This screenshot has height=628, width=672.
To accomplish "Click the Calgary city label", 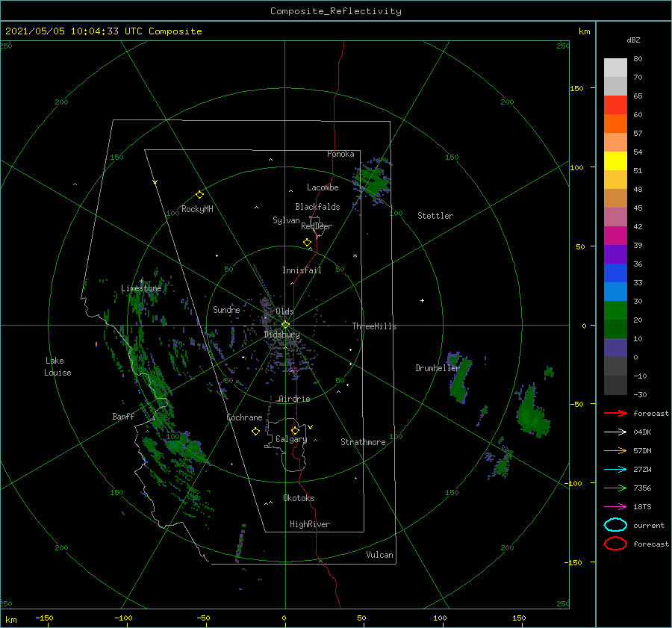I will coord(291,439).
